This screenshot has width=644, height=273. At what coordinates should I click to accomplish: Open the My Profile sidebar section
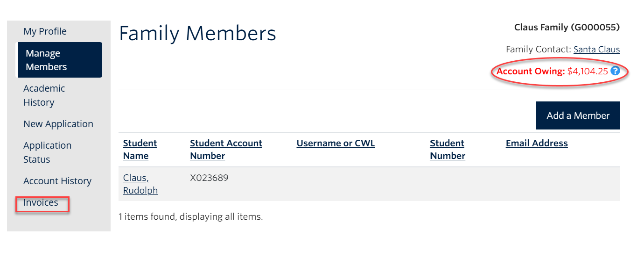click(x=45, y=31)
